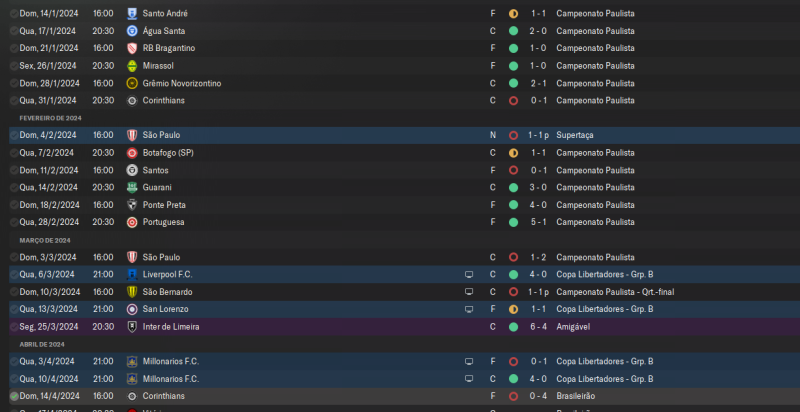Toggle the checkmark beside Dom, 14/4/2024
The width and height of the screenshot is (800, 412).
pos(14,397)
